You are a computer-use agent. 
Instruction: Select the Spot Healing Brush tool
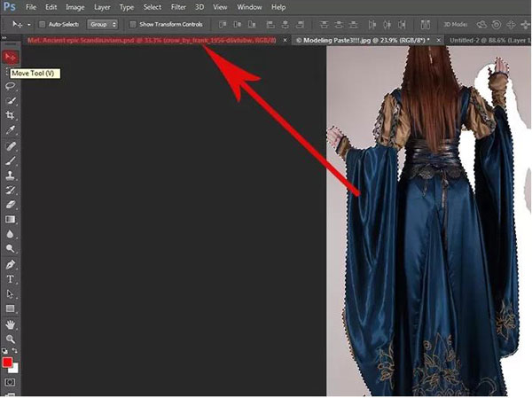tap(10, 146)
